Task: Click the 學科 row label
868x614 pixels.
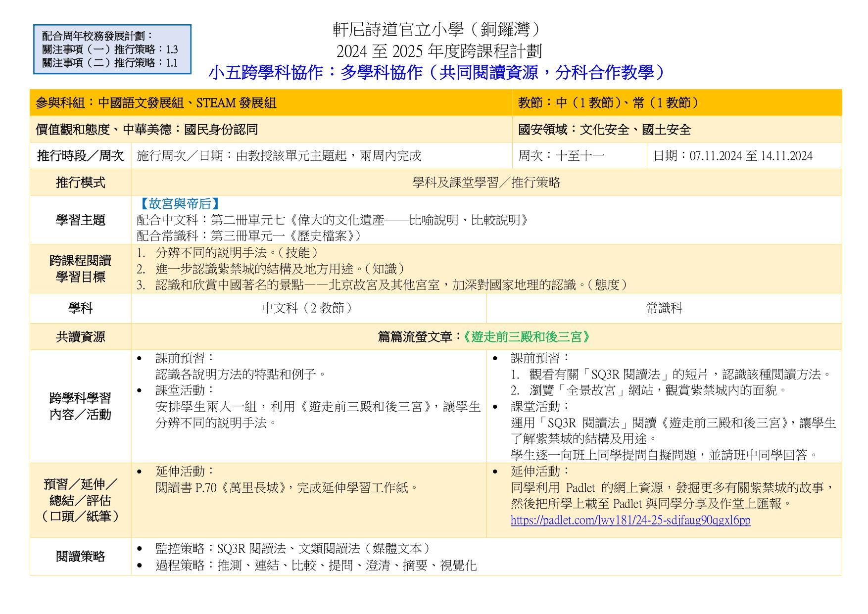Action: coord(80,308)
